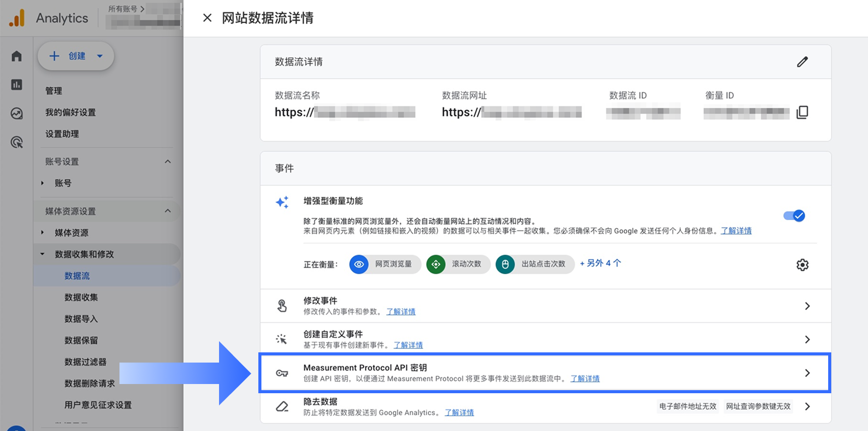868x431 pixels.
Task: Select 数据收集 in the sidebar
Action: (81, 297)
